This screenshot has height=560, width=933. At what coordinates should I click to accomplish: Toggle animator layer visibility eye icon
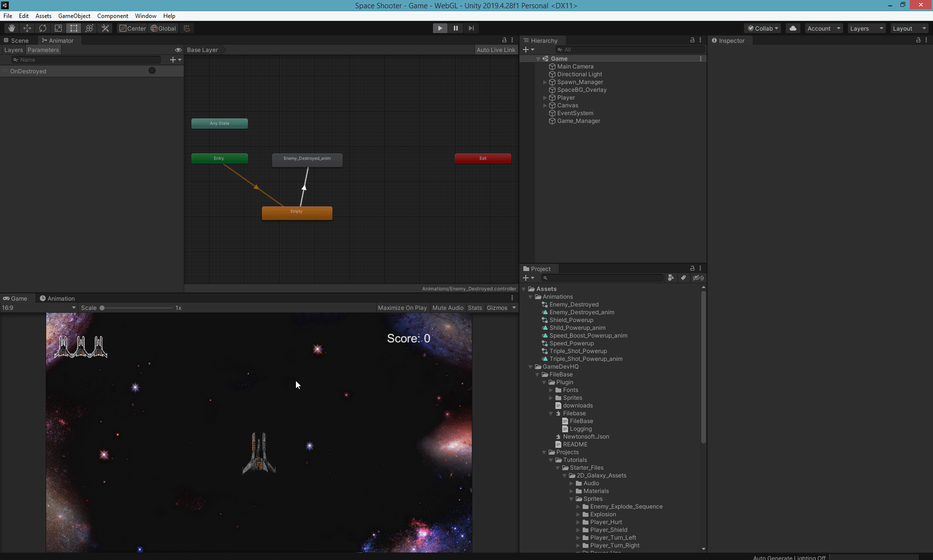tap(178, 50)
